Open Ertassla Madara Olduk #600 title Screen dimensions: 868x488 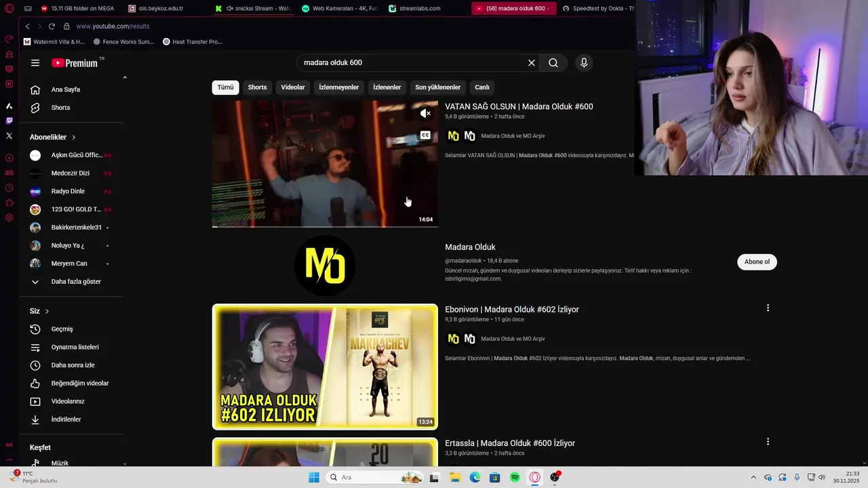pos(510,443)
